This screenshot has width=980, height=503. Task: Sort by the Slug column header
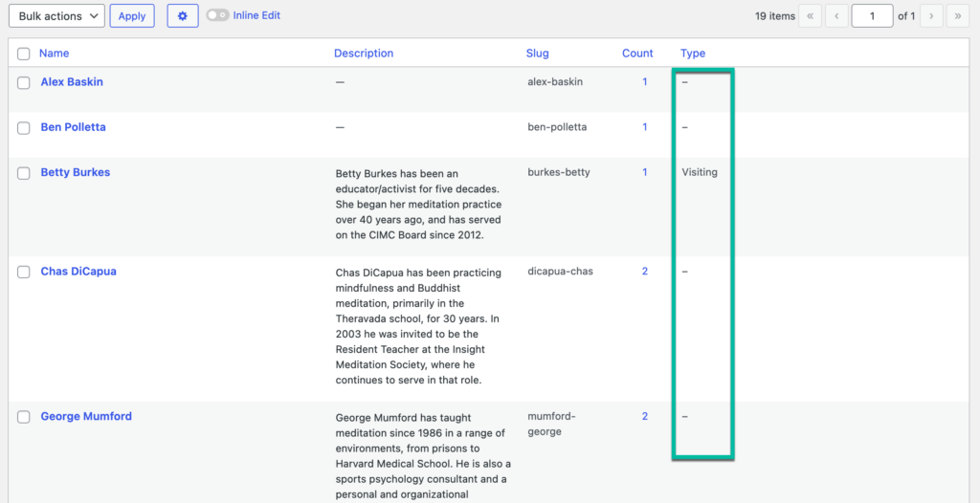point(537,54)
